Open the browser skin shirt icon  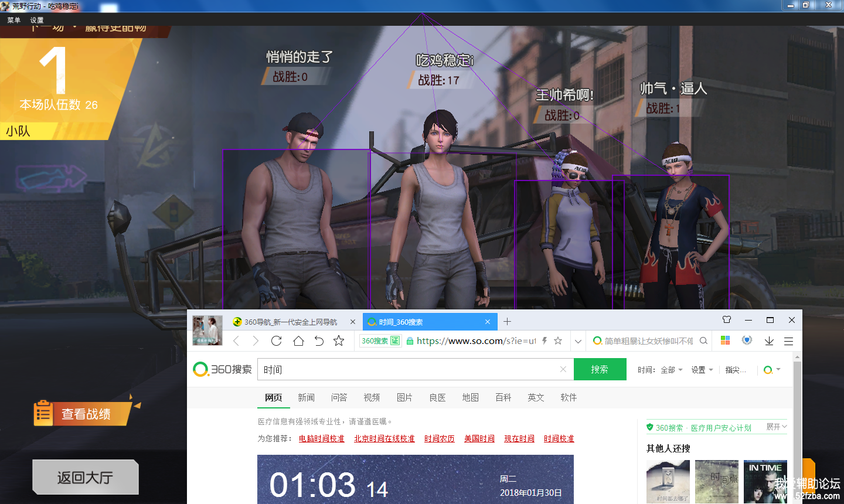coord(727,320)
